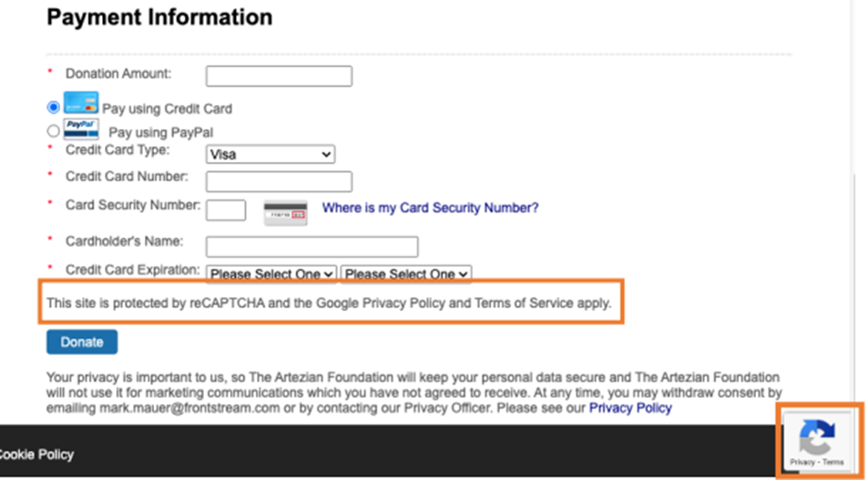Viewport: 868px width, 480px height.
Task: Select Pay using Credit Card radio
Action: pos(53,107)
